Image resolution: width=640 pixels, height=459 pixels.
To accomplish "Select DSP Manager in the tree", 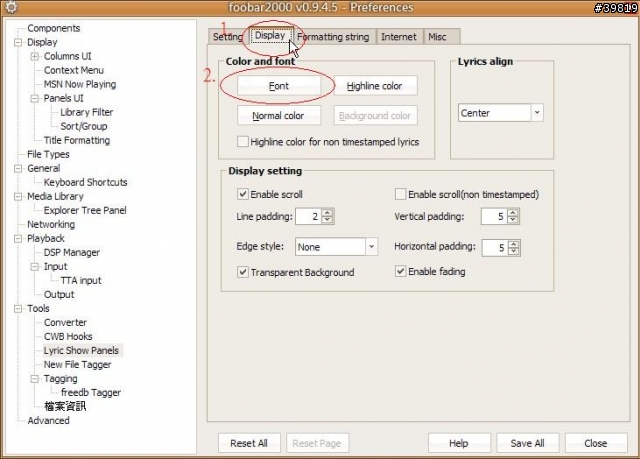I will click(71, 253).
